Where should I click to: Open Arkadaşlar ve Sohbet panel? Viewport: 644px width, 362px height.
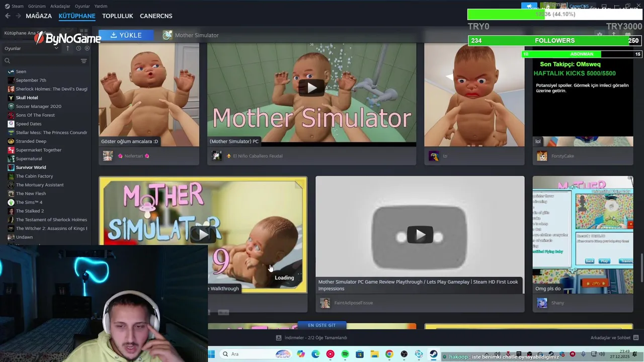point(615,338)
